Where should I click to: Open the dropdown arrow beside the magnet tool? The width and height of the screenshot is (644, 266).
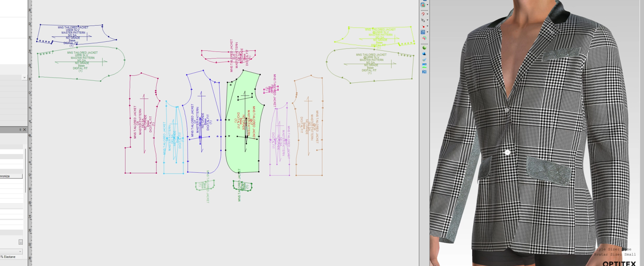427,14
